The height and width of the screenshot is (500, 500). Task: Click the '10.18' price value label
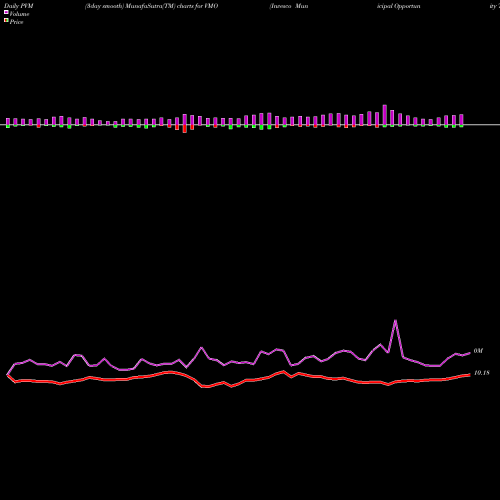click(x=481, y=373)
